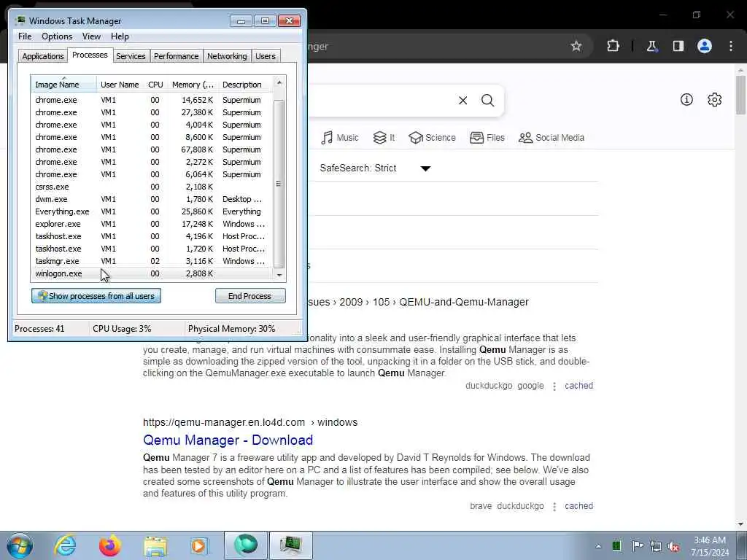
Task: Switch to the Performance tab
Action: (x=177, y=56)
